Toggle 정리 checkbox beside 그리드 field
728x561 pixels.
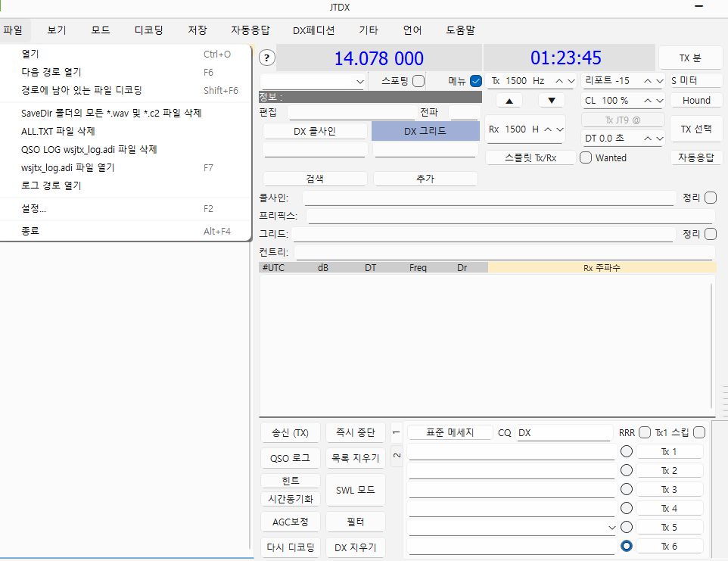tap(711, 234)
